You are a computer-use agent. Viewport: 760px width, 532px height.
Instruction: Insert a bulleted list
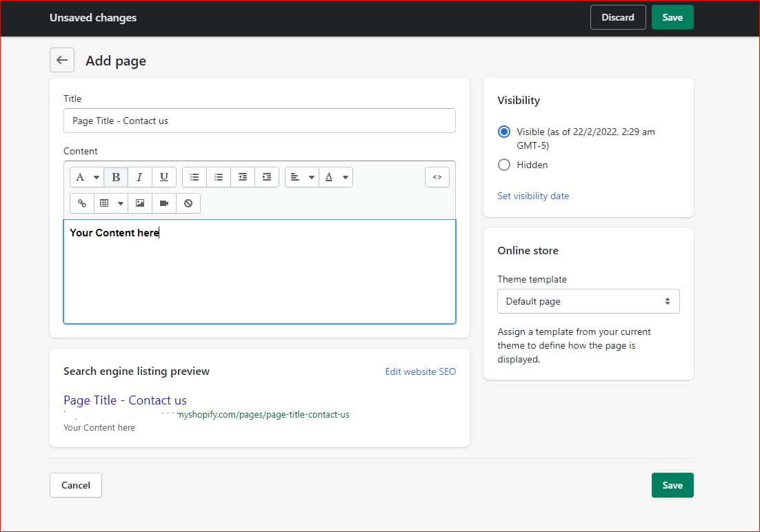(194, 177)
